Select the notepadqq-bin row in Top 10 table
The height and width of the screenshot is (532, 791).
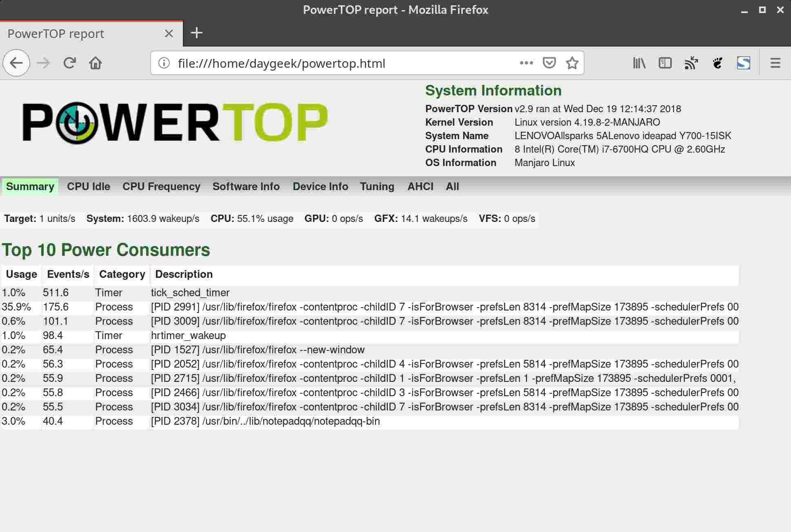coord(265,421)
